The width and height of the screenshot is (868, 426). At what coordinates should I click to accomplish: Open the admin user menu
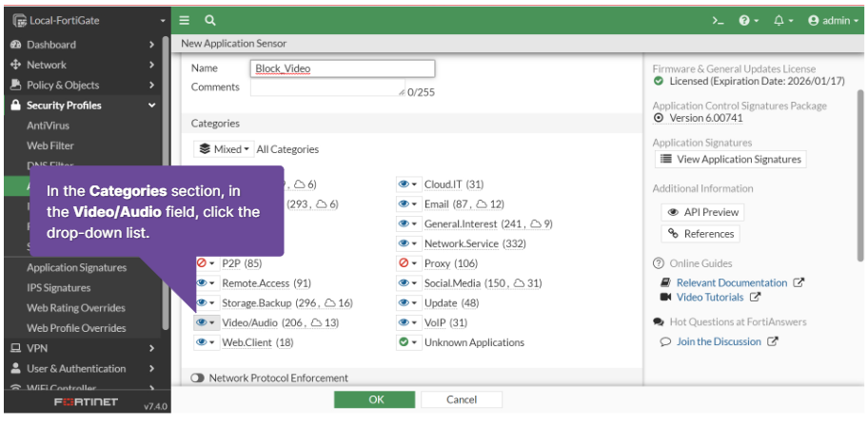(x=833, y=21)
